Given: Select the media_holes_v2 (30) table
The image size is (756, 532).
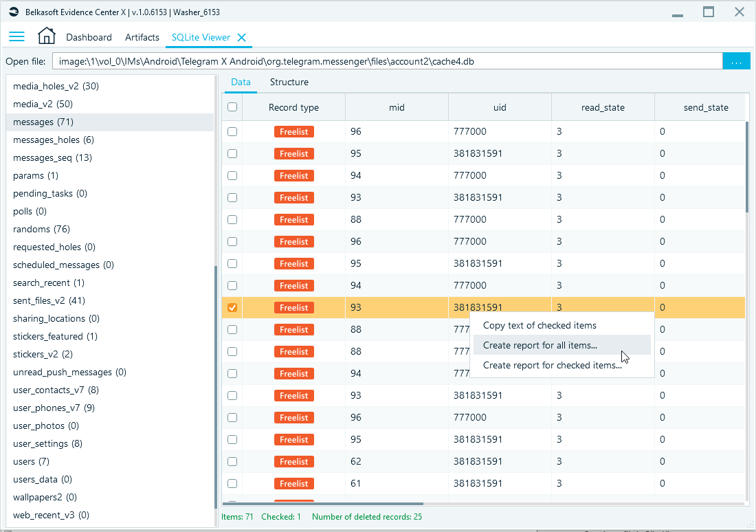Looking at the screenshot, I should [109, 87].
